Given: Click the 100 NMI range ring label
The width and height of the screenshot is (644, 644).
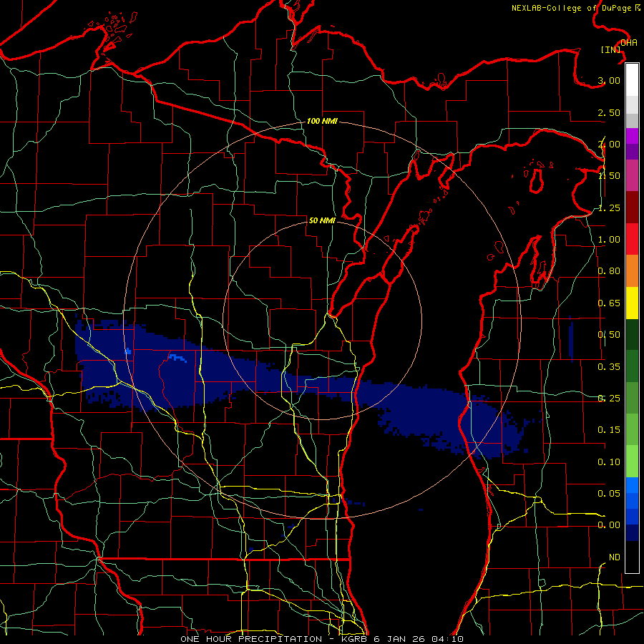Looking at the screenshot, I should pyautogui.click(x=322, y=121).
